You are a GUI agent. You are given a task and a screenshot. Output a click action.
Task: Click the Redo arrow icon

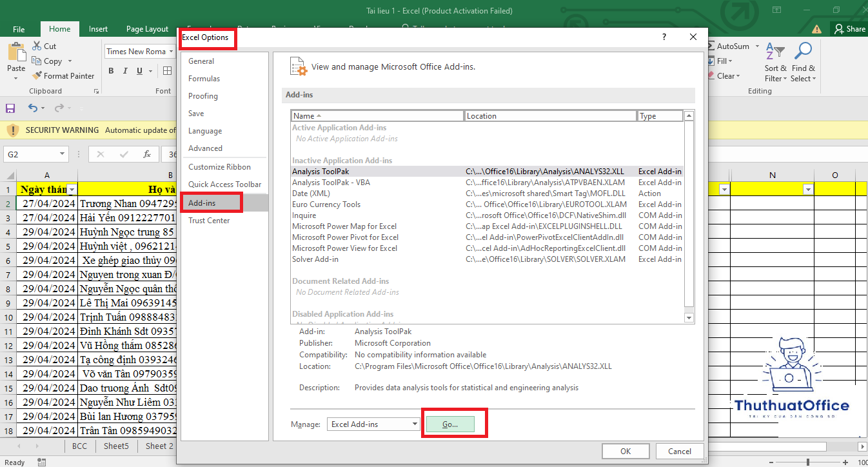click(x=59, y=108)
